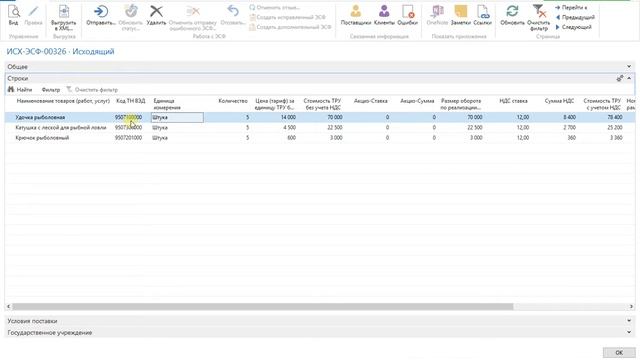Click the Код ТН ВЭД column header
The image size is (640, 360).
131,101
